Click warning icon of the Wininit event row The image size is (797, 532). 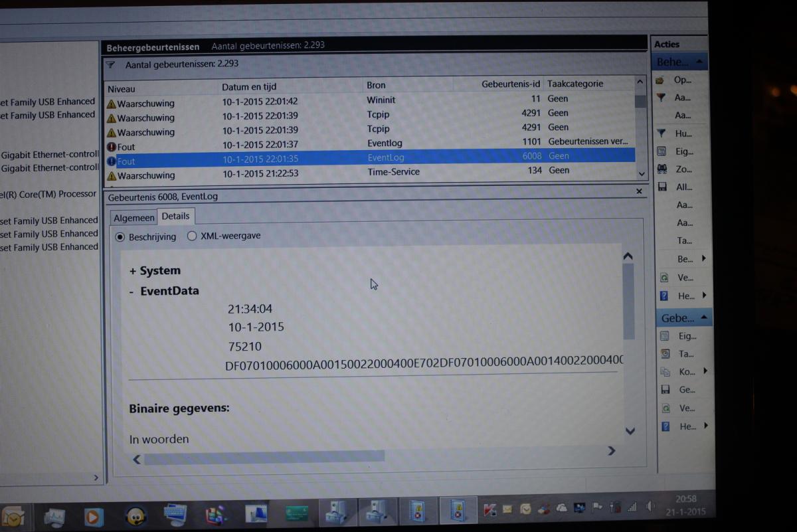pyautogui.click(x=112, y=104)
